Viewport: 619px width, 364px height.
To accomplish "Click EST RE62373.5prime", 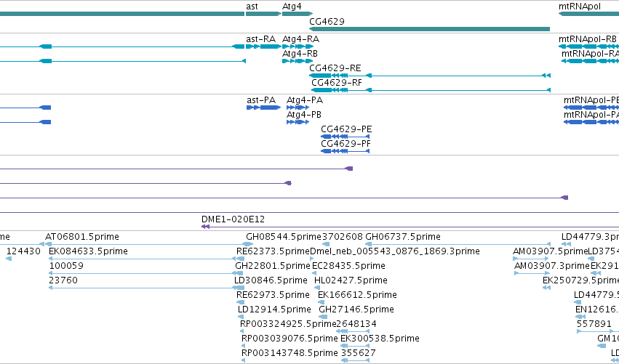I will [x=239, y=259].
